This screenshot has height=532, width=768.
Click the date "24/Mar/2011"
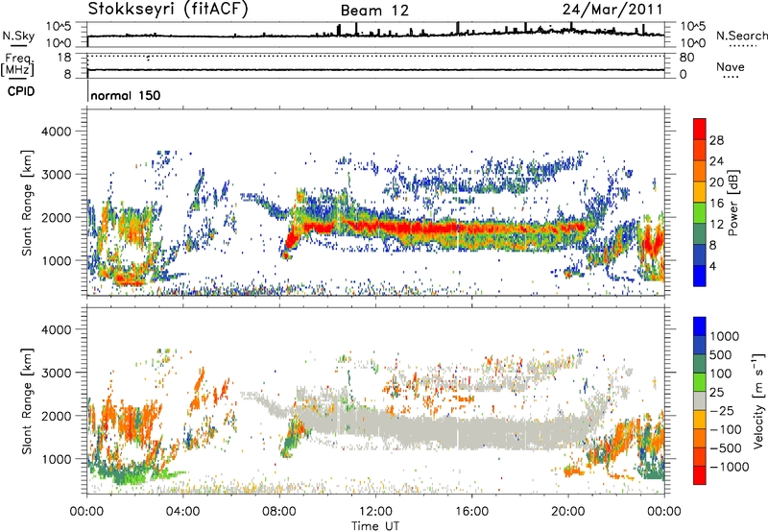click(612, 9)
